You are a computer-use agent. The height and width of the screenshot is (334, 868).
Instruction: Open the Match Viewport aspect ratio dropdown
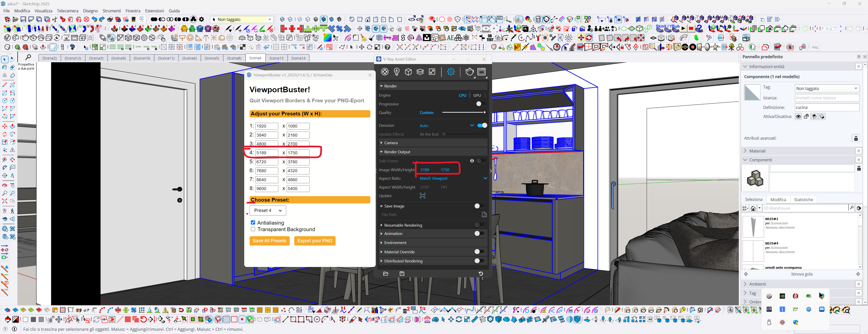pos(485,178)
